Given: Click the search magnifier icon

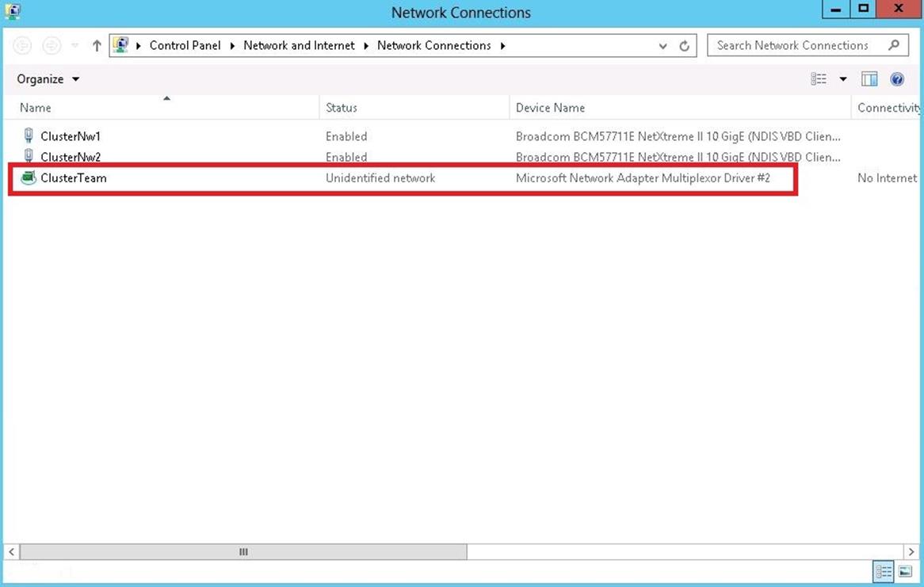Looking at the screenshot, I should tap(894, 45).
